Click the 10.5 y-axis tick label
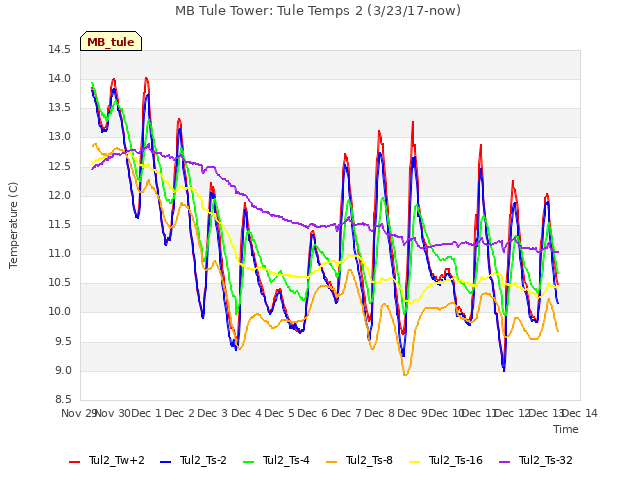Image resolution: width=640 pixels, height=480 pixels. point(59,283)
